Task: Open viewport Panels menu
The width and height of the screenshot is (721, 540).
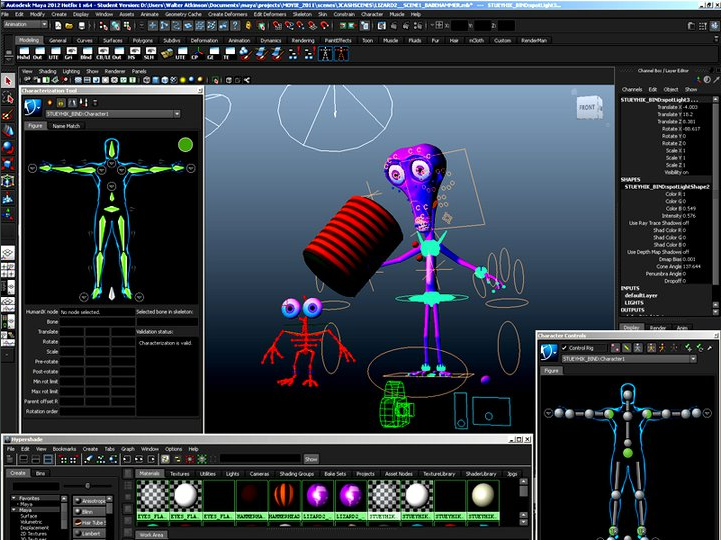Action: pyautogui.click(x=139, y=71)
